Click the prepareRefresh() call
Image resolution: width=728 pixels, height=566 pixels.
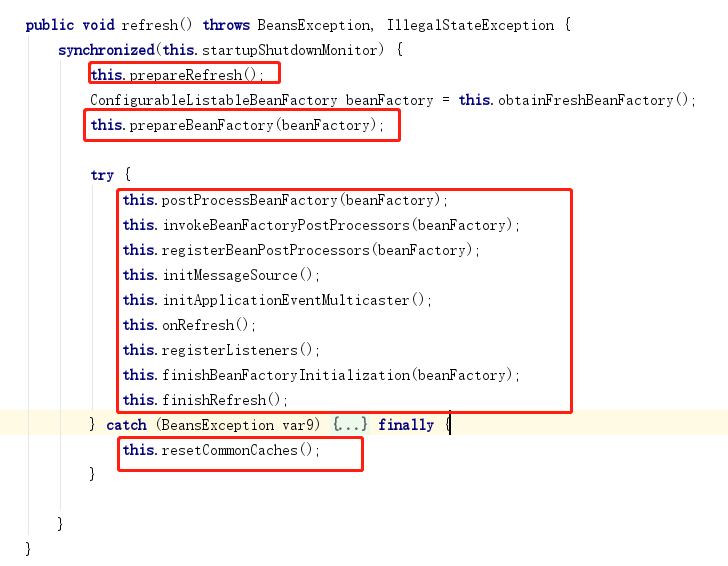pos(193,75)
